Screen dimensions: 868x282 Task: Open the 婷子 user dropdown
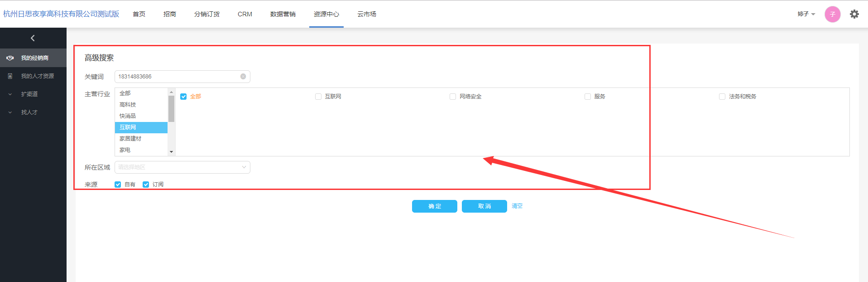pyautogui.click(x=806, y=14)
